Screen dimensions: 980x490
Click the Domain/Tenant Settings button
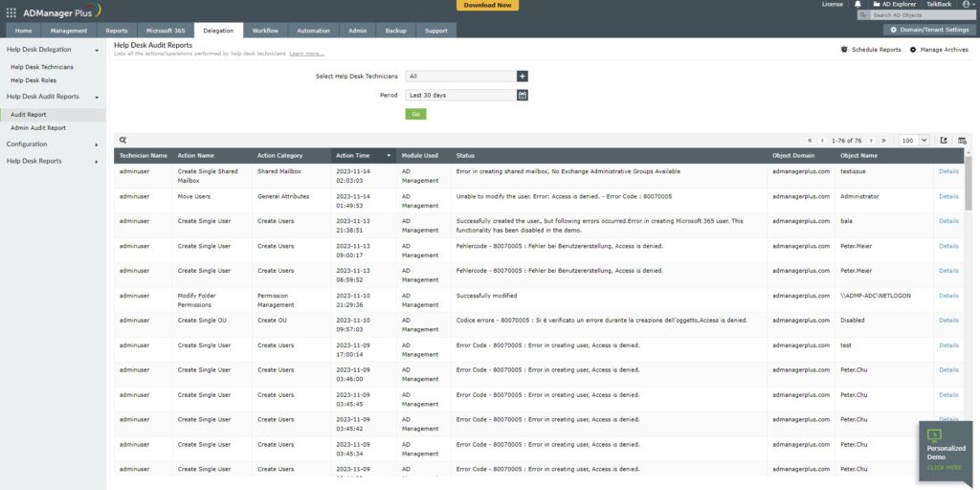pos(928,31)
